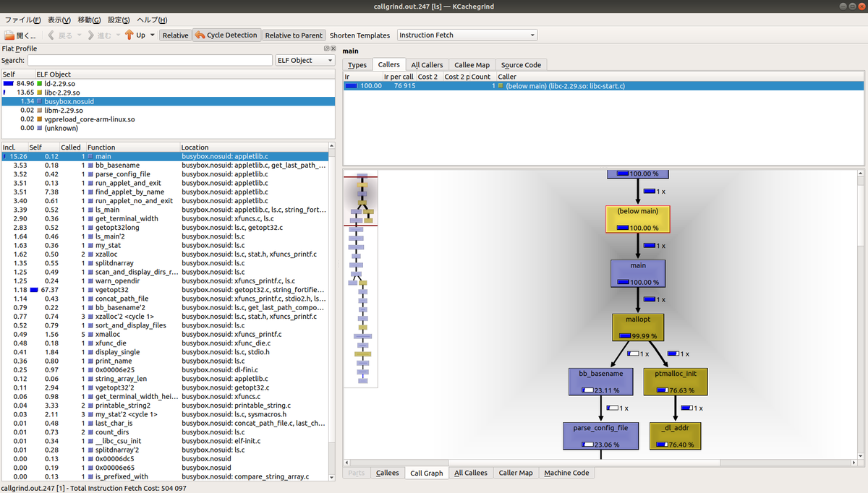Switch to the Caller Map tab
868x493 pixels.
click(516, 473)
